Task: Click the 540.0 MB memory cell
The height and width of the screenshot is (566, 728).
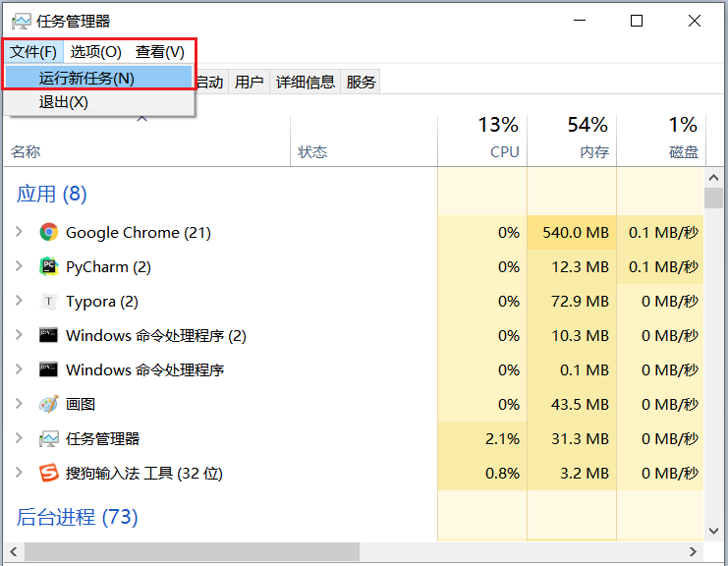Action: (x=572, y=232)
